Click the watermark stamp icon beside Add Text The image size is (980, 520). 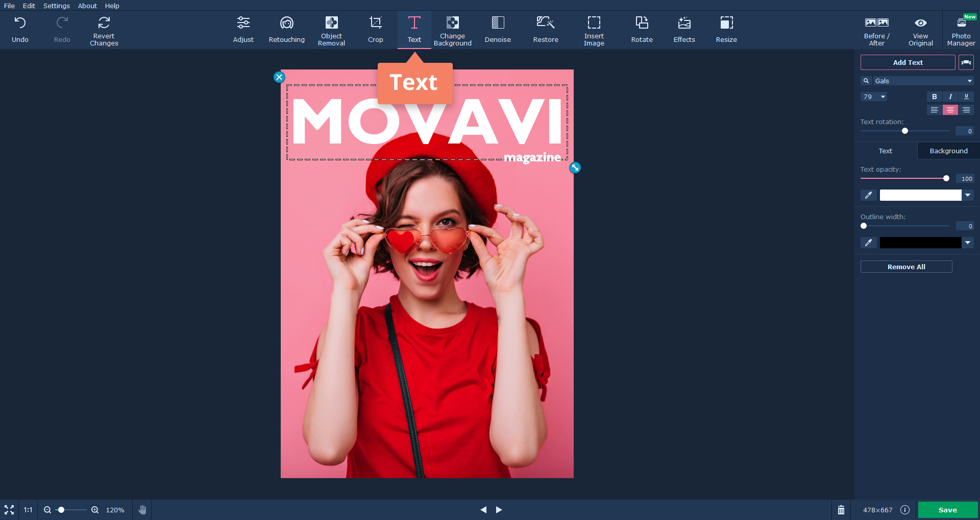(x=966, y=62)
